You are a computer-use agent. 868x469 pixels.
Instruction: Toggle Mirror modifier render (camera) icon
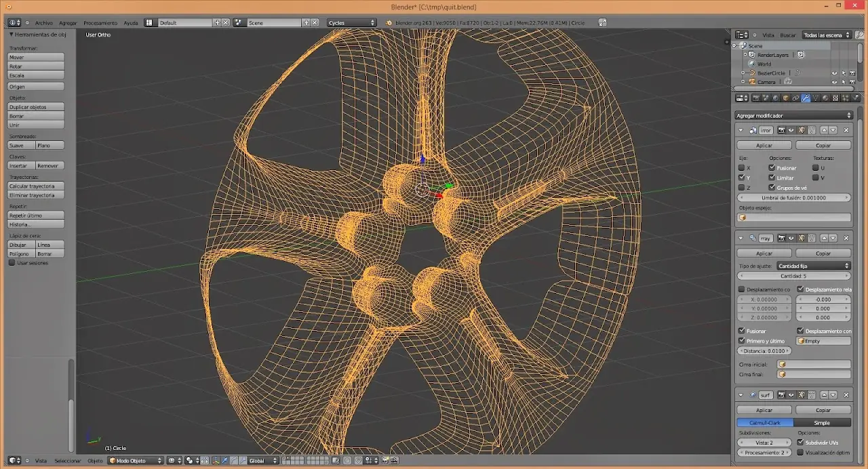(x=781, y=130)
